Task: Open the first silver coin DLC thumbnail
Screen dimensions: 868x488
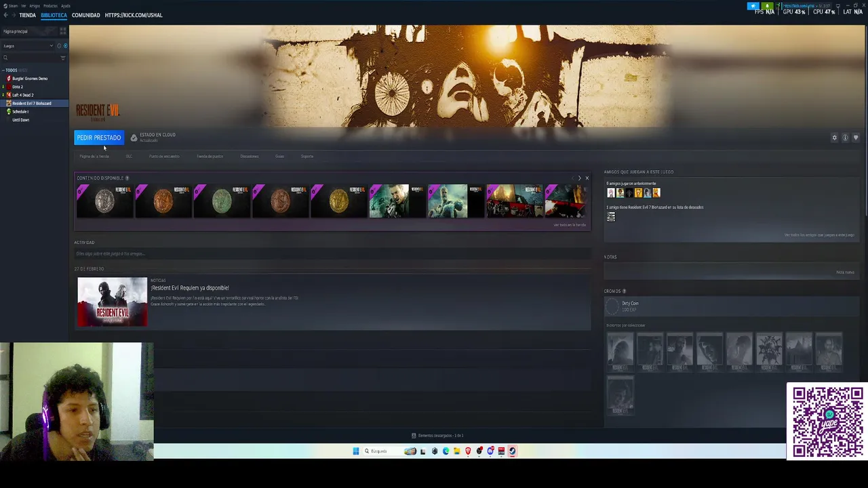Action: coord(104,201)
